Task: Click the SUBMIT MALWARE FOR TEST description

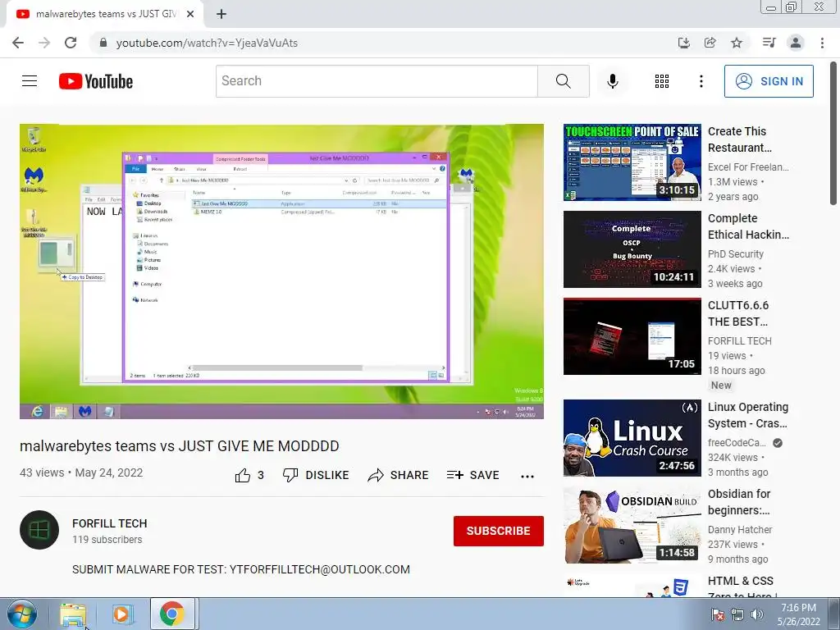Action: click(241, 569)
